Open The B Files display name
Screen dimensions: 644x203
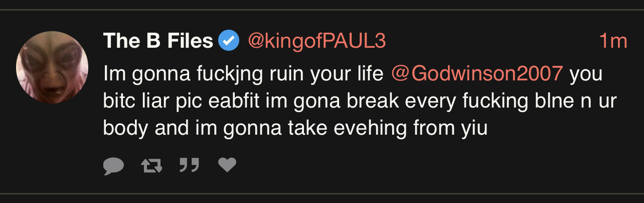click(158, 41)
